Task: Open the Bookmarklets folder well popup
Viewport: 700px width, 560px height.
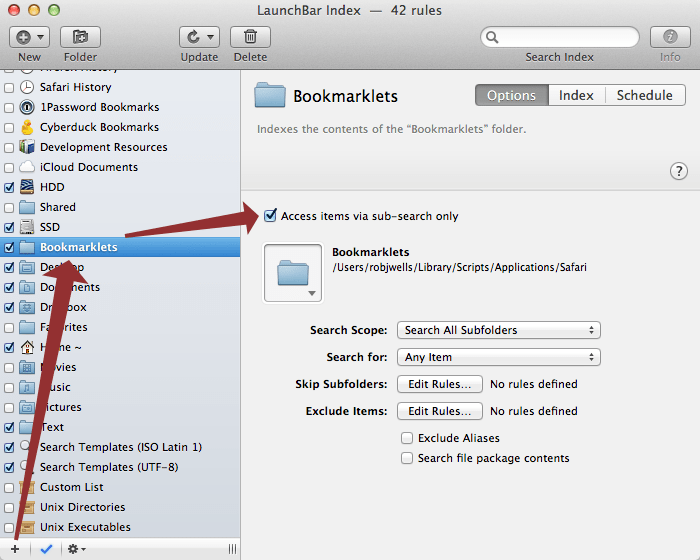Action: click(x=293, y=273)
